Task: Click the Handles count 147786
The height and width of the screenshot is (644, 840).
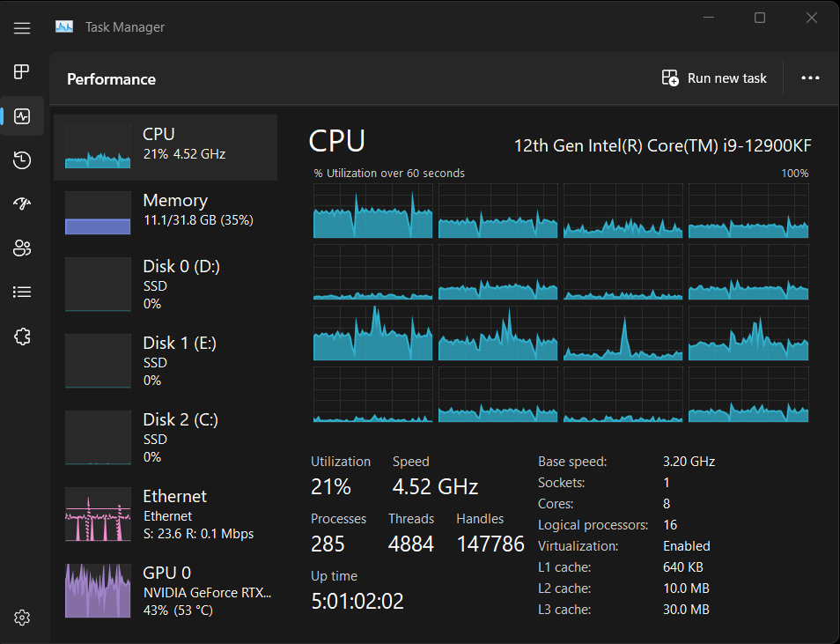Action: (x=490, y=544)
